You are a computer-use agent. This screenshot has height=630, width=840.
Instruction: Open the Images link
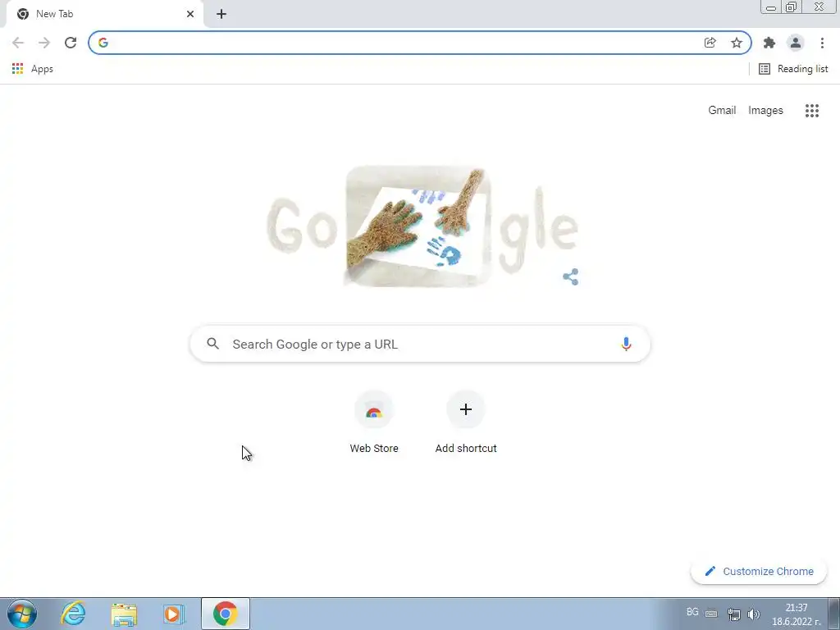(765, 111)
